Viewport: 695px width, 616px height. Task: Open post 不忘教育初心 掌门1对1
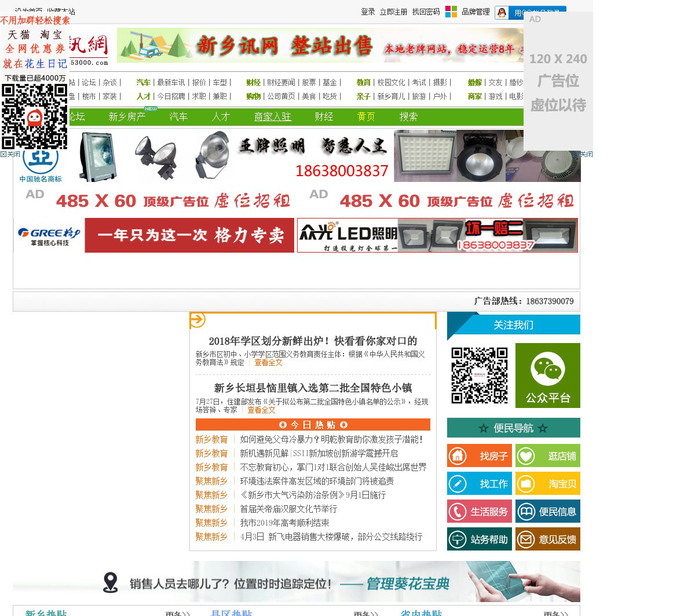click(x=333, y=467)
